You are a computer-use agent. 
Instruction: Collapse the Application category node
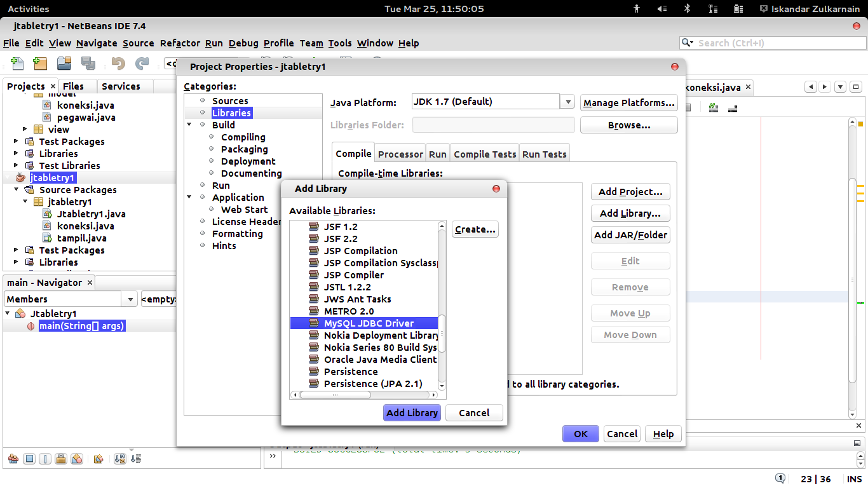(189, 198)
